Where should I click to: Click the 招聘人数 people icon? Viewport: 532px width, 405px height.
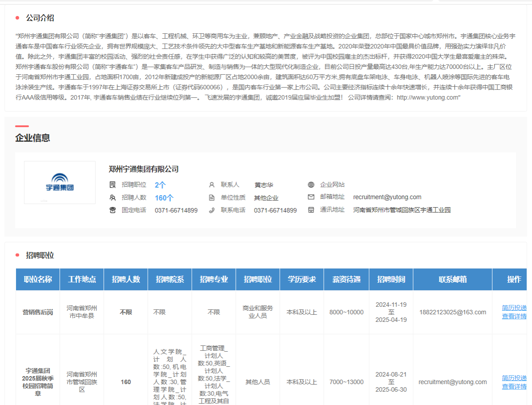click(x=113, y=197)
